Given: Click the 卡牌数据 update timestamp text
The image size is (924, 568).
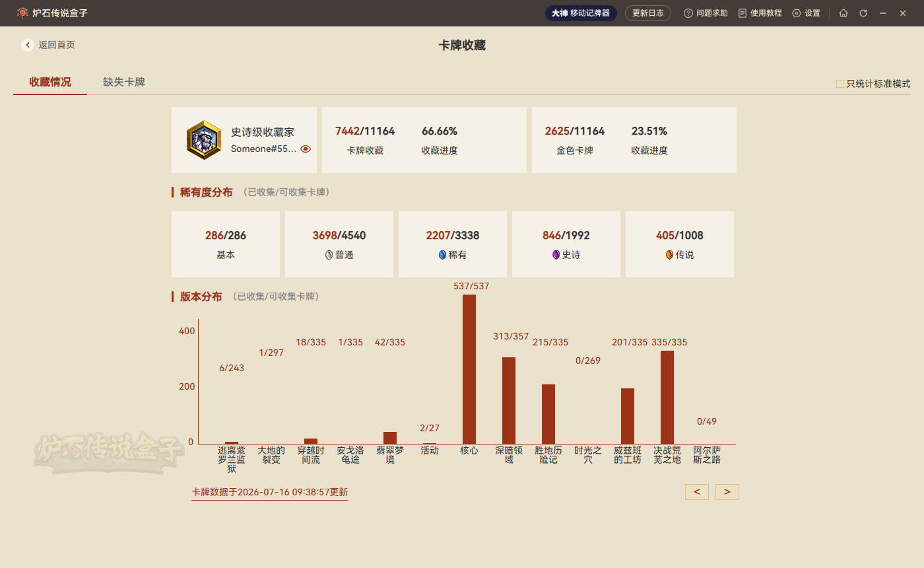Looking at the screenshot, I should [x=269, y=492].
